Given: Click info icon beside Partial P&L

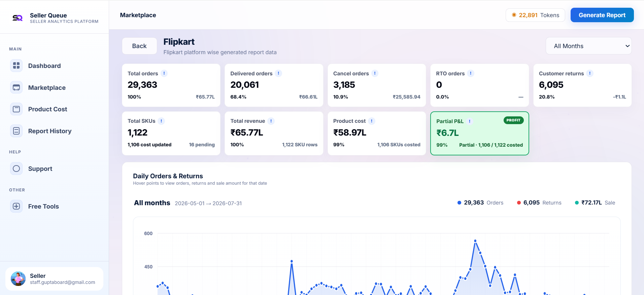Looking at the screenshot, I should point(470,121).
